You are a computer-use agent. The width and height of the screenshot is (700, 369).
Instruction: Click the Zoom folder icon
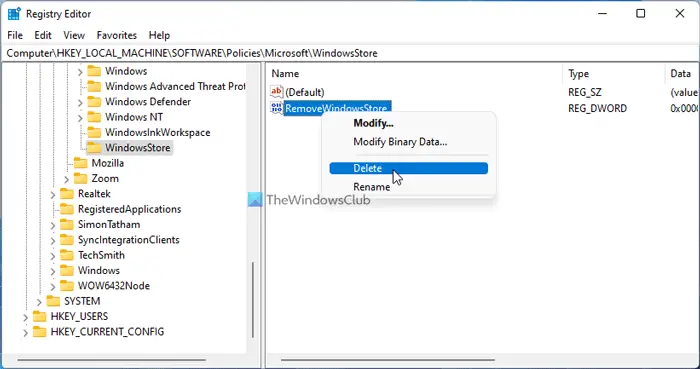point(80,178)
